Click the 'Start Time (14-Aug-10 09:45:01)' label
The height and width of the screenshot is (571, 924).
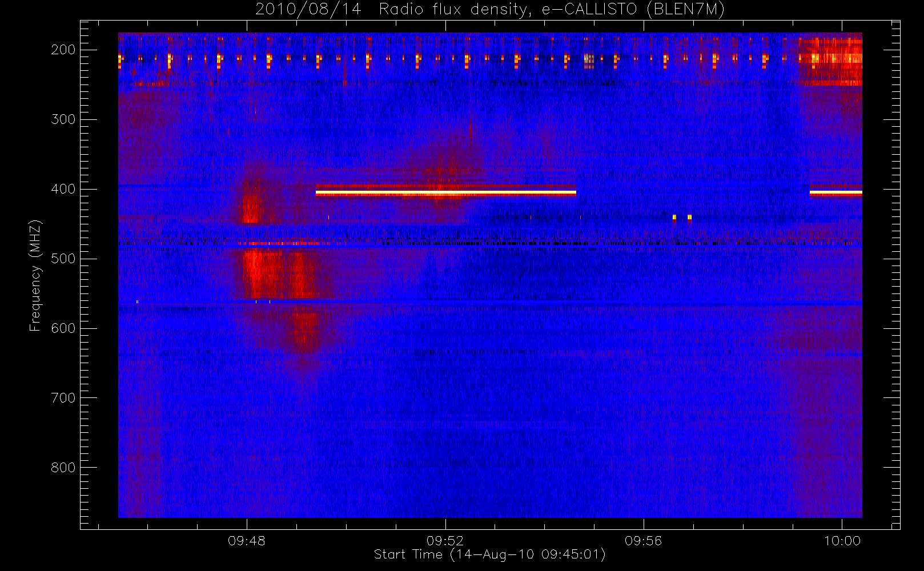pos(489,554)
